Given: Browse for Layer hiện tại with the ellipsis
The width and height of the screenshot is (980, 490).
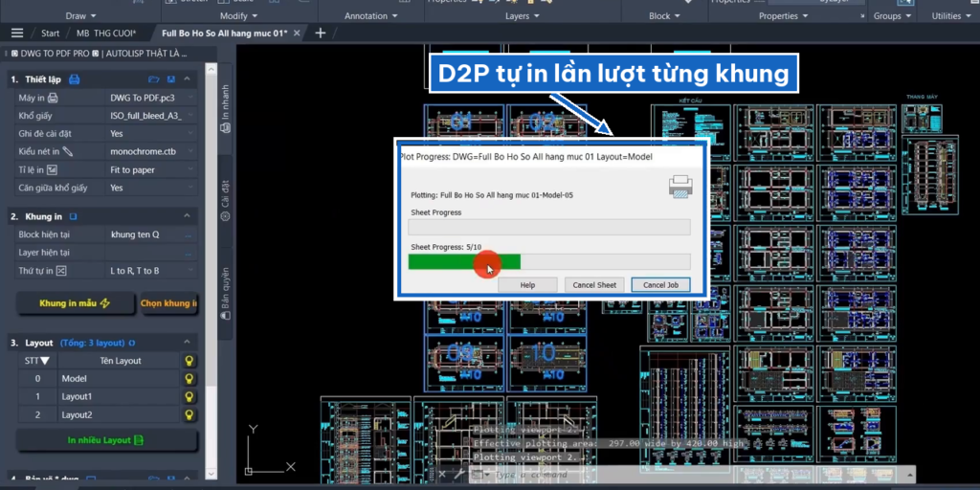Looking at the screenshot, I should 189,253.
